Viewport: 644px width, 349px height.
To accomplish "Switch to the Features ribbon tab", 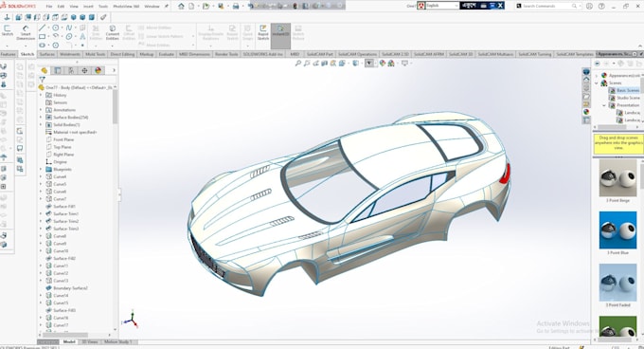I will pos(8,54).
